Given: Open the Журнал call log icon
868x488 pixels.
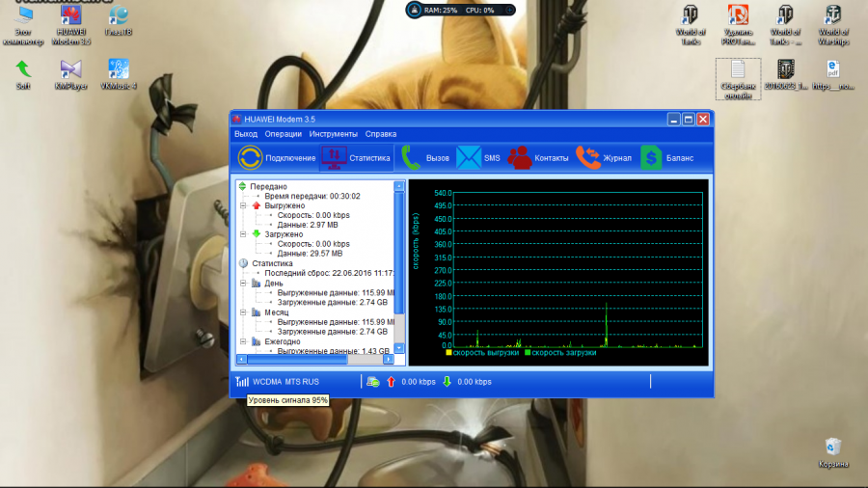Looking at the screenshot, I should tap(588, 158).
